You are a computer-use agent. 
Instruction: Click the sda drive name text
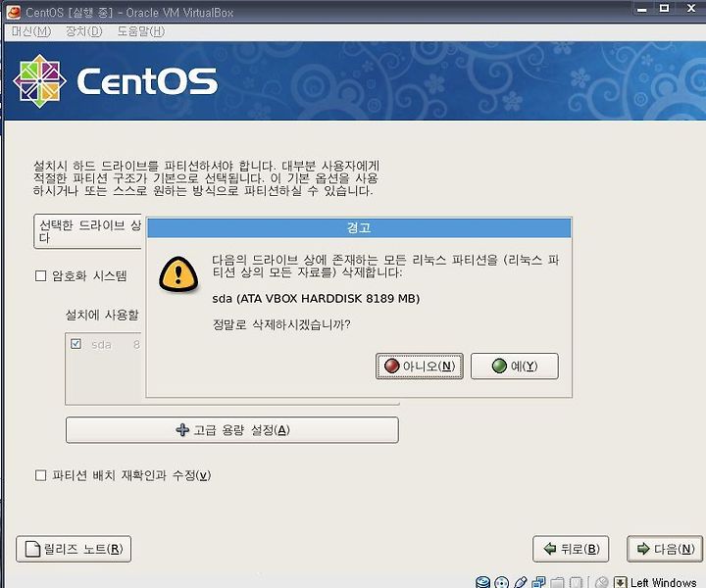(x=101, y=345)
